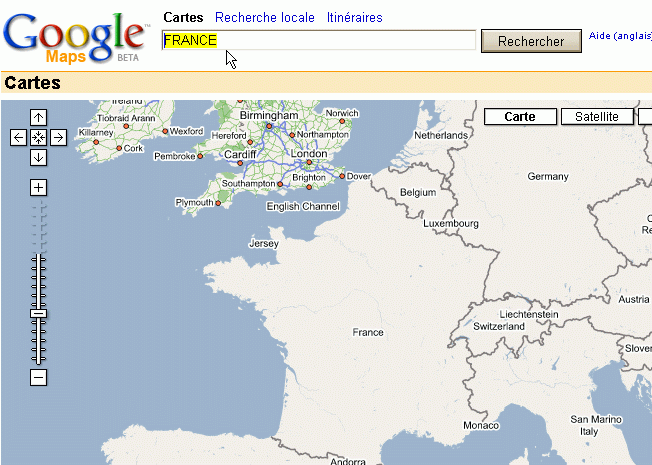The width and height of the screenshot is (652, 465).
Task: Click the Northampton city marker
Action: pos(292,135)
